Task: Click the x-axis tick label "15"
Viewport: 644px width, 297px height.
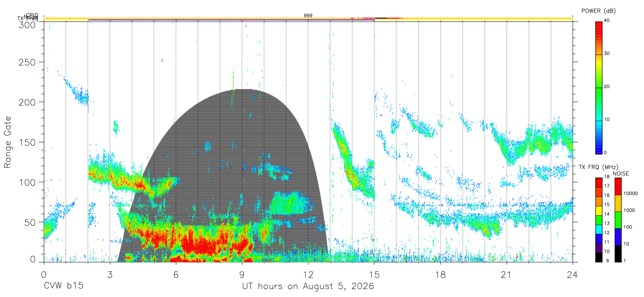Action: [x=374, y=274]
